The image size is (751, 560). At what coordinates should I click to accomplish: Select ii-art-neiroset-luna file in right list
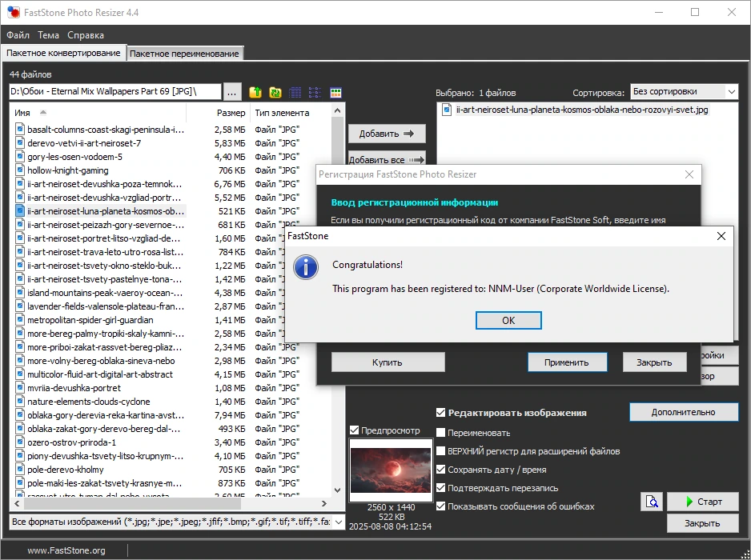pos(581,110)
